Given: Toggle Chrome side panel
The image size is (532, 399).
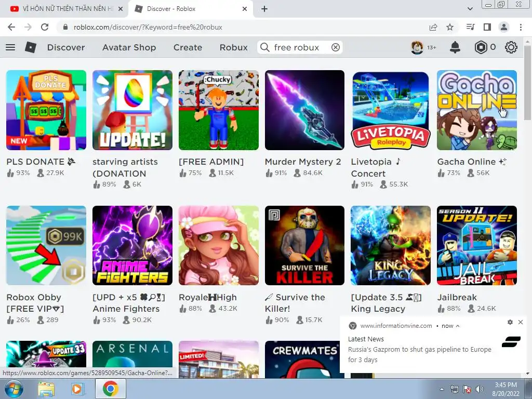Looking at the screenshot, I should (487, 27).
